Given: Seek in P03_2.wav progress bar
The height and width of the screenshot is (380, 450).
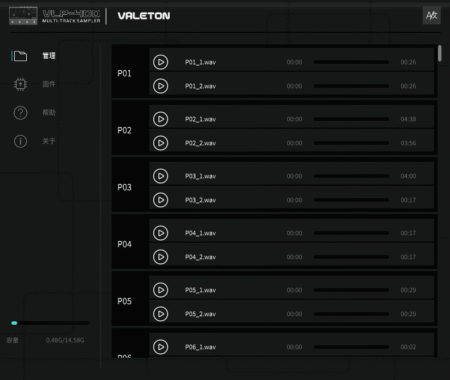Looking at the screenshot, I should tap(351, 200).
